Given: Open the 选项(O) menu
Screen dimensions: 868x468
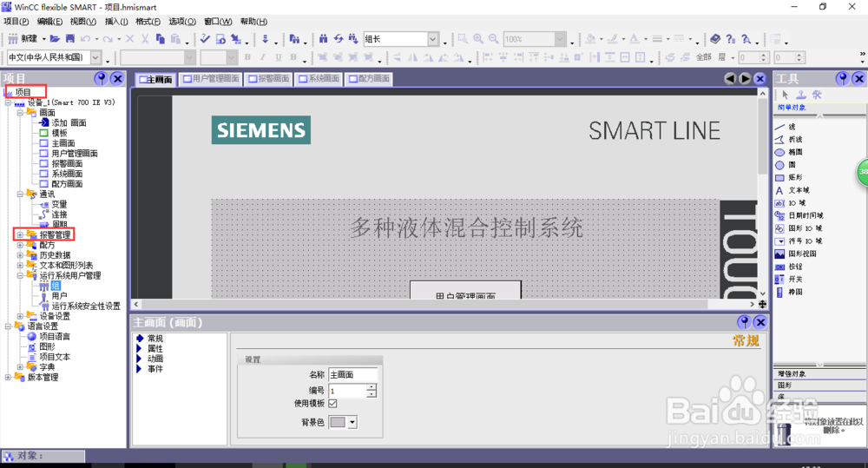Looking at the screenshot, I should 182,22.
